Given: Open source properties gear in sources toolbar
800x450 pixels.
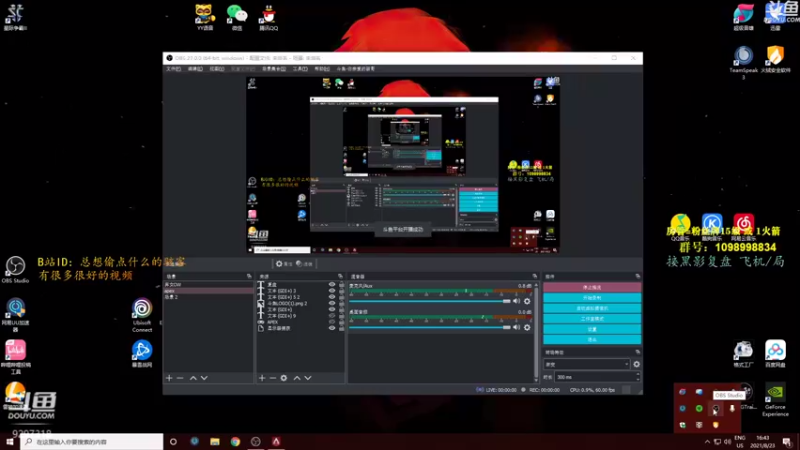Looking at the screenshot, I should pyautogui.click(x=284, y=378).
